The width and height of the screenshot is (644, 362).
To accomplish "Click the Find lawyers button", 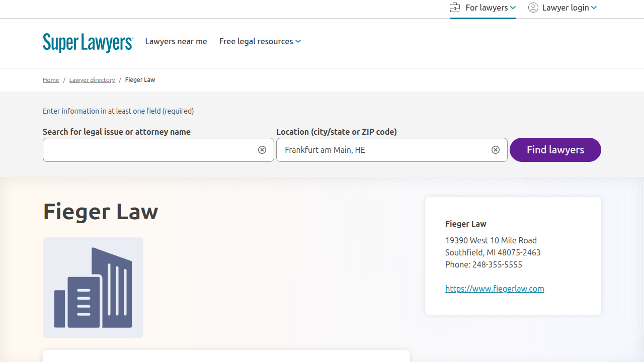I will coord(555,150).
